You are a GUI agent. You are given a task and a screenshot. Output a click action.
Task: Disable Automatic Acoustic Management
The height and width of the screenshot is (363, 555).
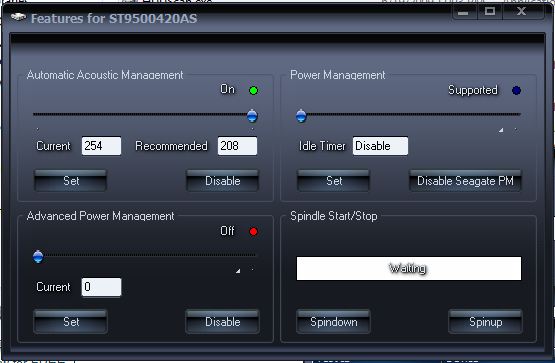pos(223,181)
